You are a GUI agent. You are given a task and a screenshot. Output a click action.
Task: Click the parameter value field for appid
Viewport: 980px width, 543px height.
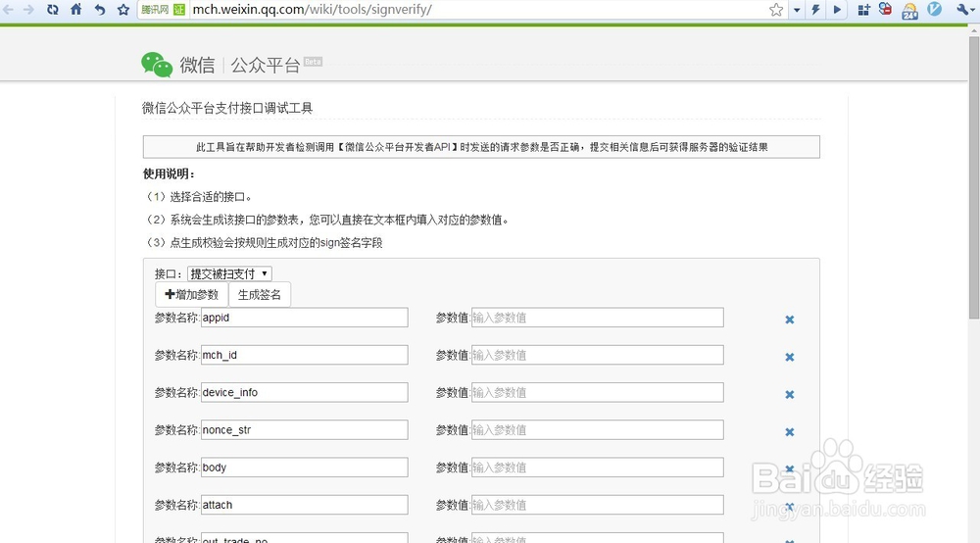click(x=598, y=318)
